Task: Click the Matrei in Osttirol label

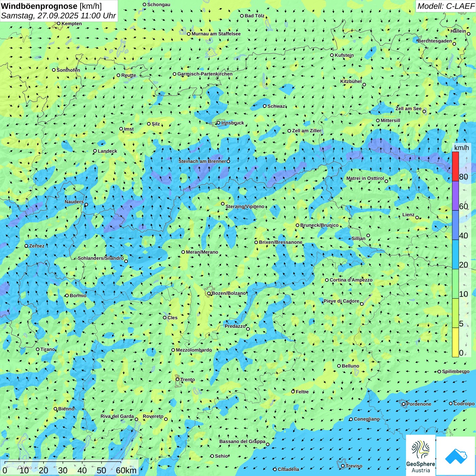Action: [365, 178]
